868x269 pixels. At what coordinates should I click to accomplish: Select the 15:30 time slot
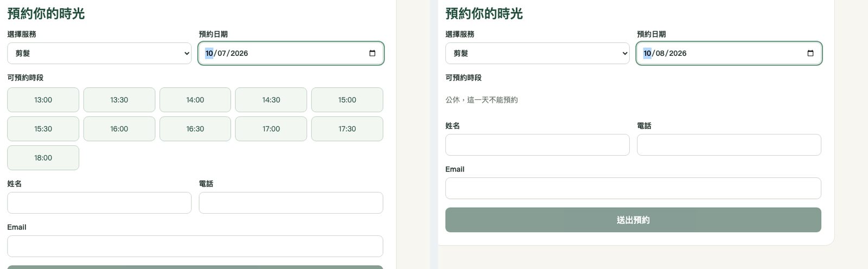43,129
